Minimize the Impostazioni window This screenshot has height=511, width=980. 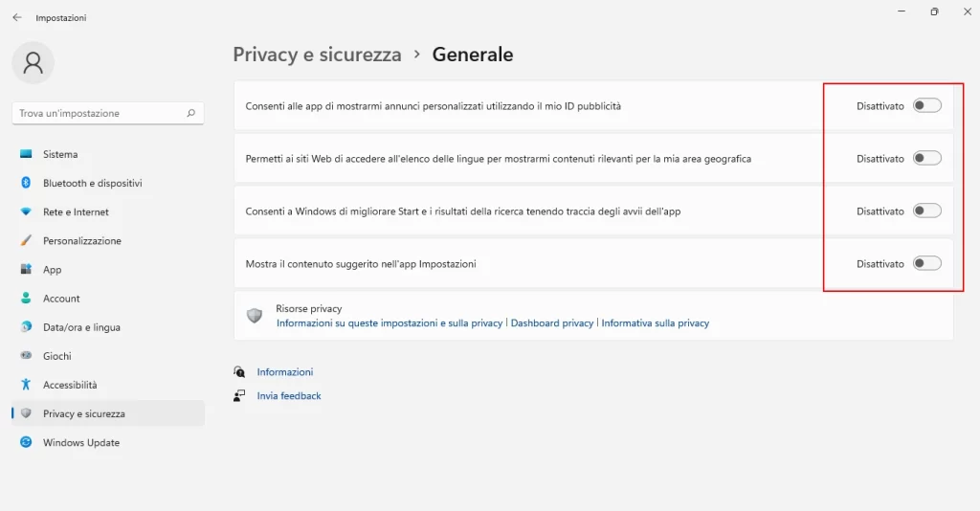tap(902, 11)
